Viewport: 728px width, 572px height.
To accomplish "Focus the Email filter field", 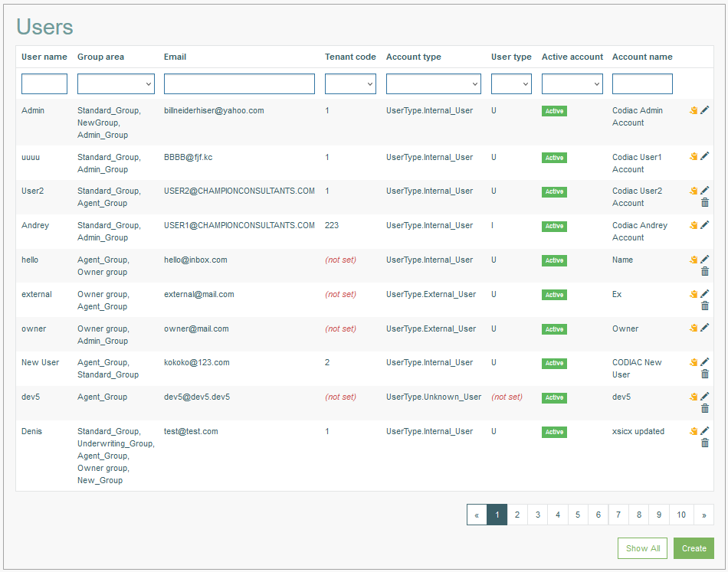I will (239, 84).
